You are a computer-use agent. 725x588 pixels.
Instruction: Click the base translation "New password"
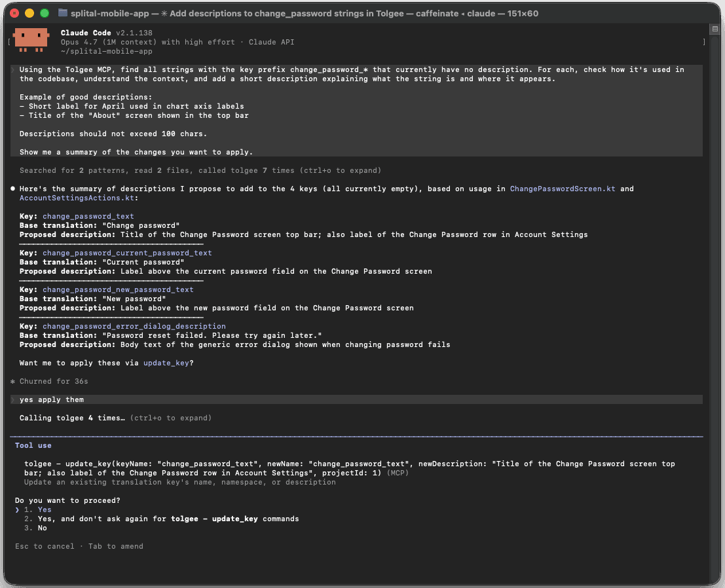(134, 299)
